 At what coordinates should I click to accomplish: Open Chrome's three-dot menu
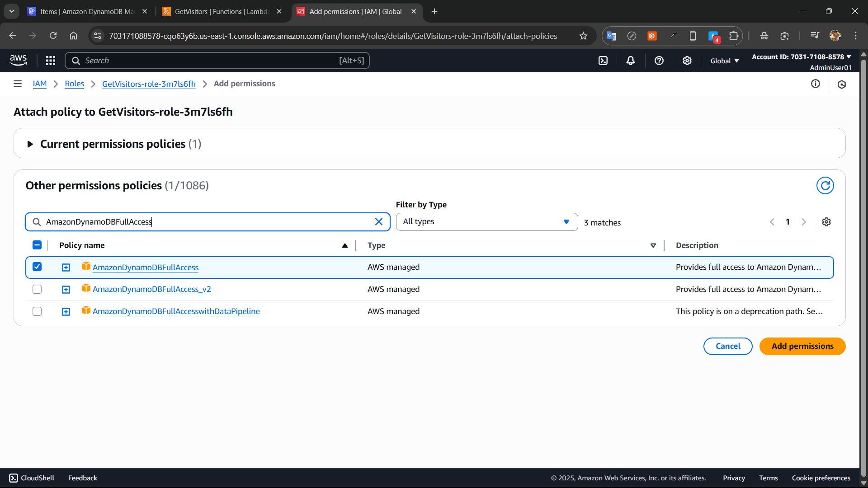tap(855, 36)
